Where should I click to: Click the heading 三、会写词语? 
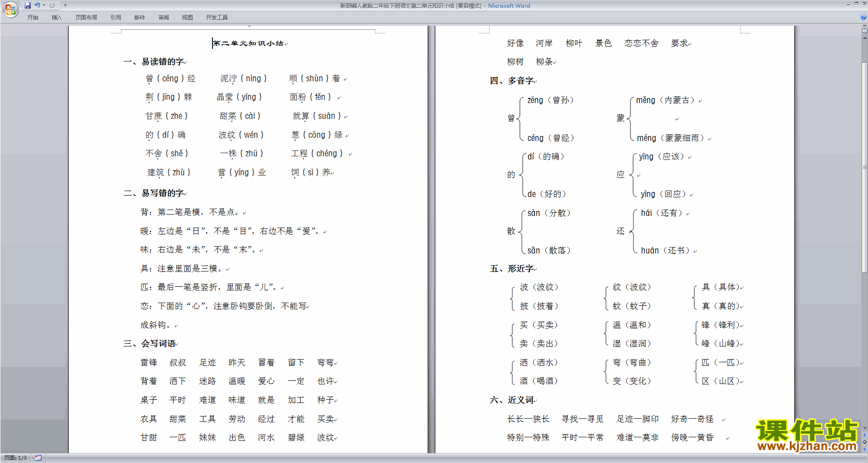149,344
